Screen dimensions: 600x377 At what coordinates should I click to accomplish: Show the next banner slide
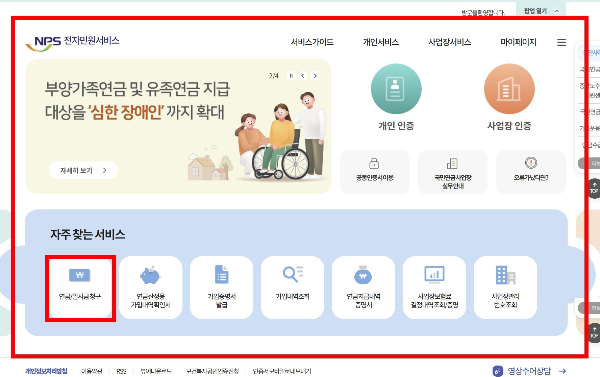pyautogui.click(x=315, y=76)
